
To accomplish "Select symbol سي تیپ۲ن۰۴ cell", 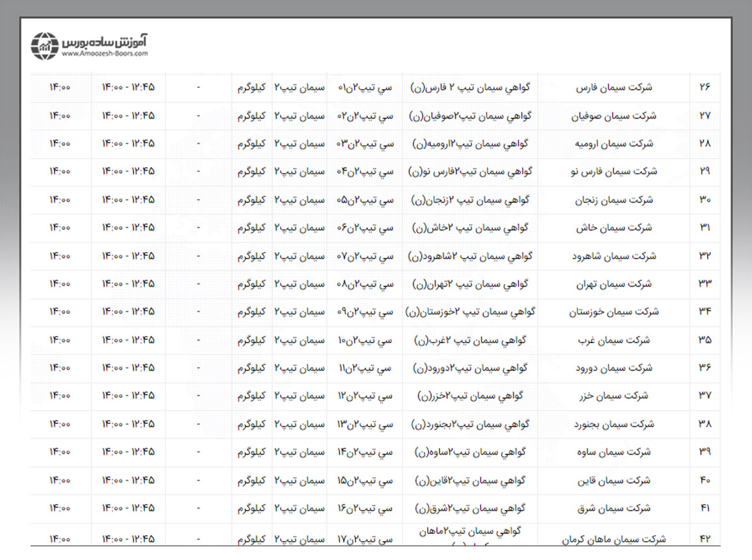I will [365, 172].
